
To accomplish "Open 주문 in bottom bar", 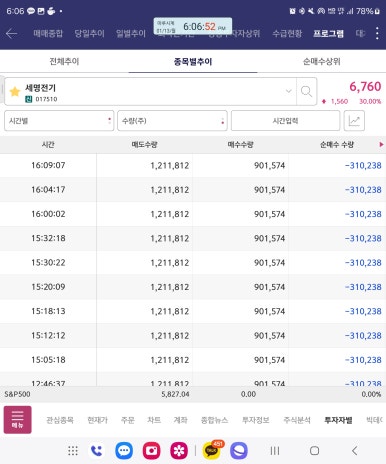I will click(x=128, y=420).
